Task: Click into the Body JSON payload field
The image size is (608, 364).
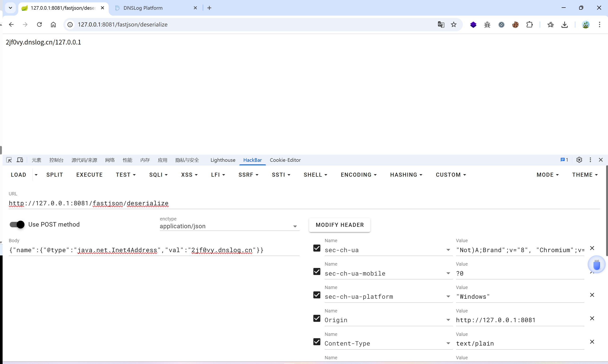Action: (x=154, y=250)
